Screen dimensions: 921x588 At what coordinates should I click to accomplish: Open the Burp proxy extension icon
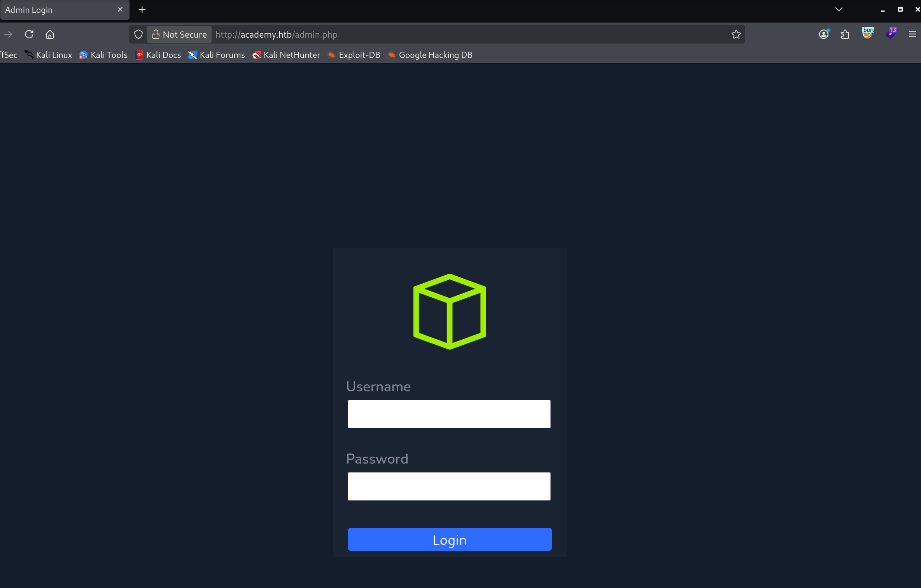tap(868, 33)
